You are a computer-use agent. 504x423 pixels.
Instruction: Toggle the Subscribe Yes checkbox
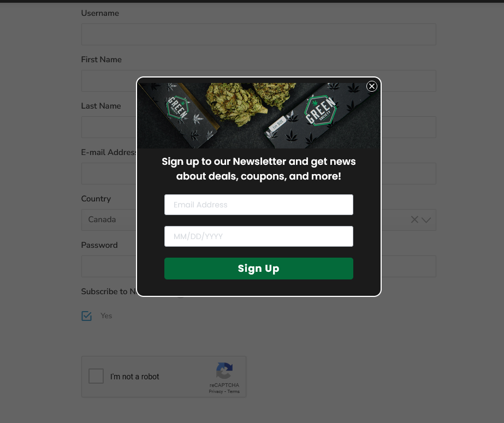point(86,315)
